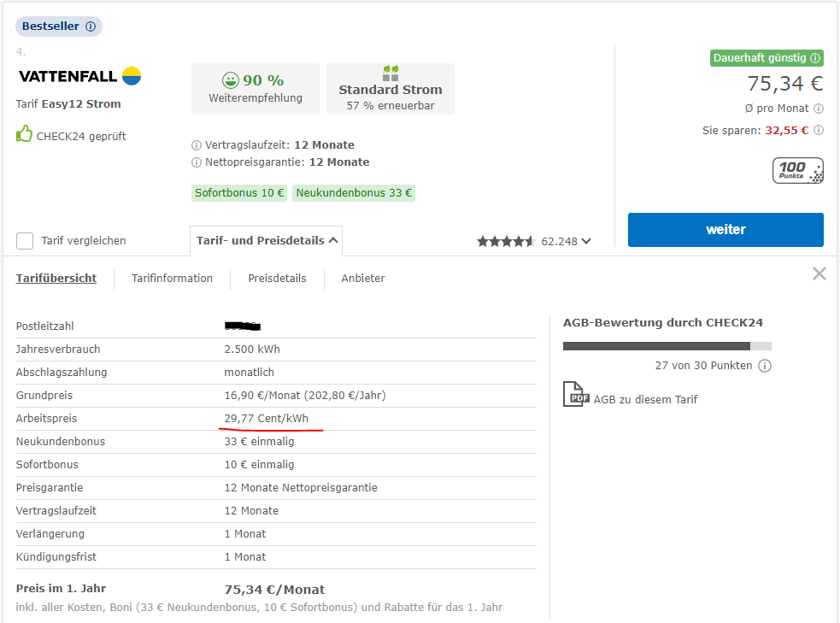The height and width of the screenshot is (623, 840).
Task: Click the 12 Monate Nettopreisgarantie table value
Action: [x=301, y=488]
